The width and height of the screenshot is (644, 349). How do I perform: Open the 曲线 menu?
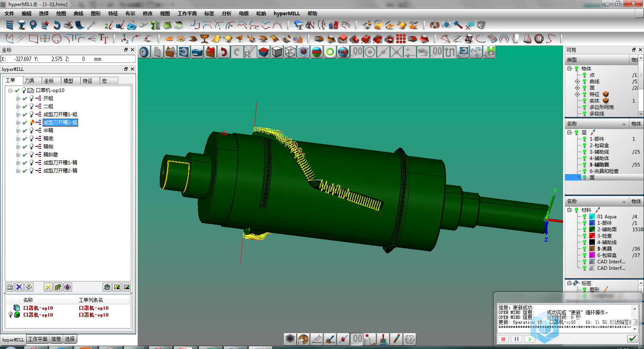[78, 13]
